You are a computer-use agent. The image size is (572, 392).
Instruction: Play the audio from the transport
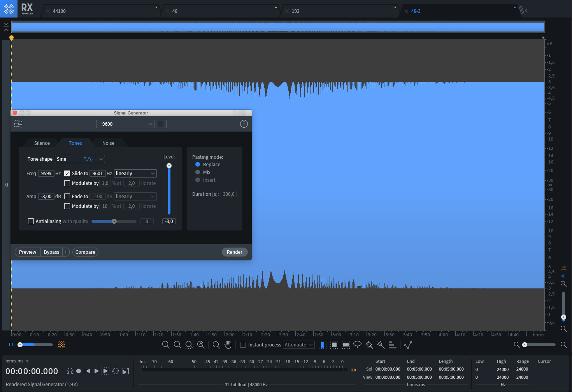pos(97,371)
